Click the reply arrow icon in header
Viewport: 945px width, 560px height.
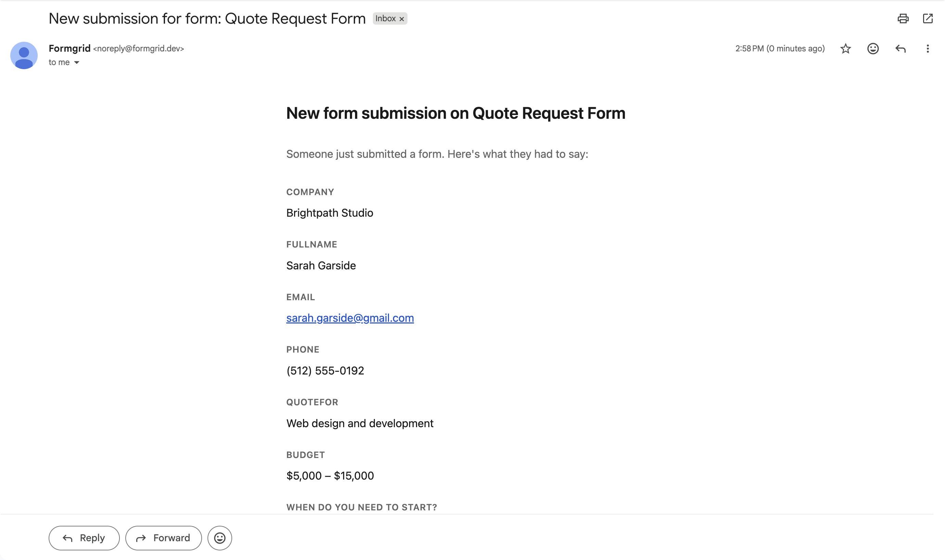tap(900, 49)
